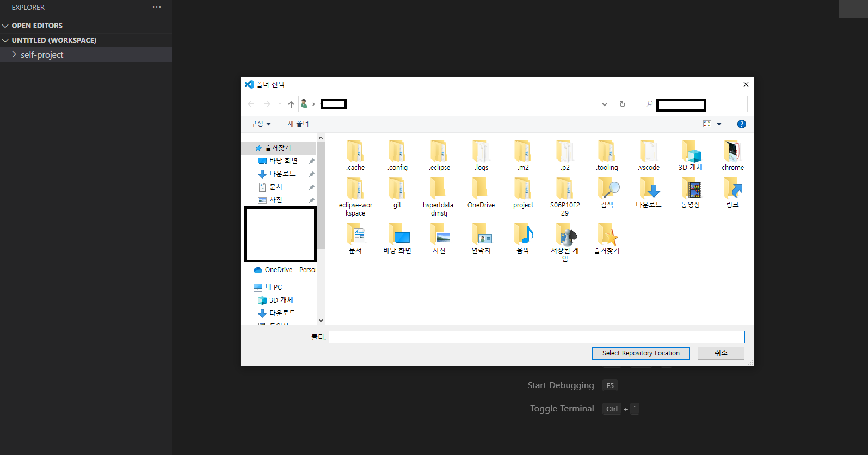Select the 음악 music folder

click(523, 238)
